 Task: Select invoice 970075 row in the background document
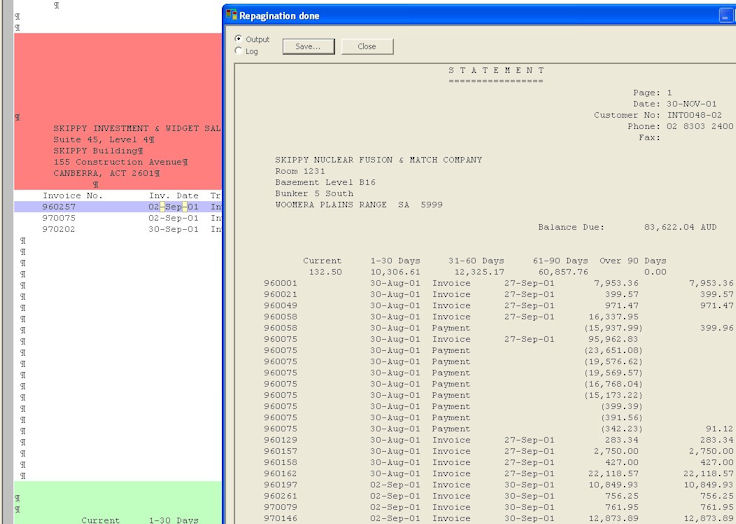(x=118, y=218)
